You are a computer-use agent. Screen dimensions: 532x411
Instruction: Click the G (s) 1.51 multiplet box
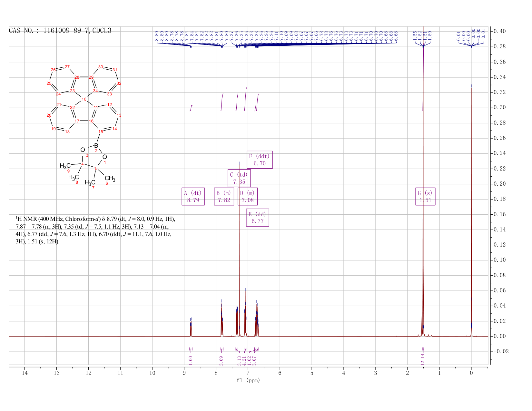(x=425, y=197)
